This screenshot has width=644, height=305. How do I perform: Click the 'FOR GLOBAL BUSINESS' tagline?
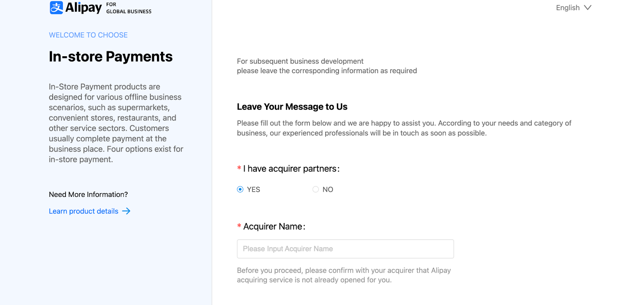click(129, 8)
